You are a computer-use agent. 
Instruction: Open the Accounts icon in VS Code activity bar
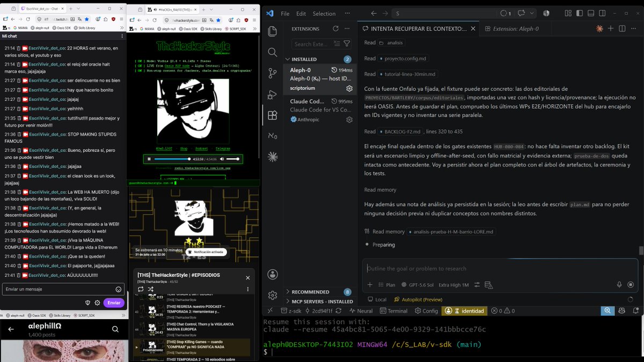coord(273,274)
